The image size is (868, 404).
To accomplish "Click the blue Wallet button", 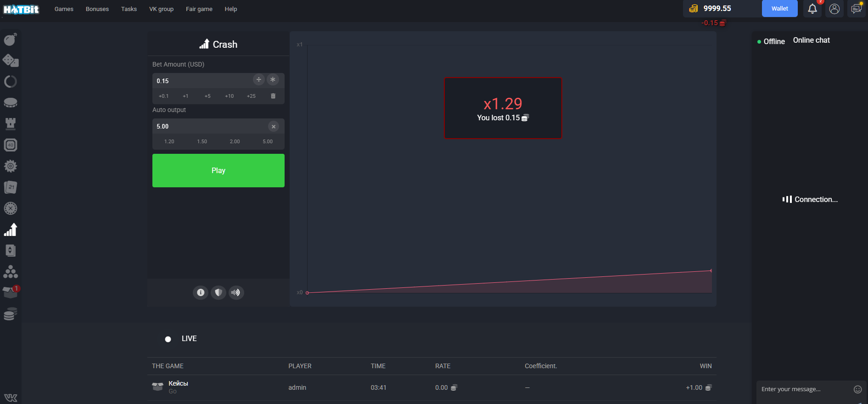I will (779, 9).
